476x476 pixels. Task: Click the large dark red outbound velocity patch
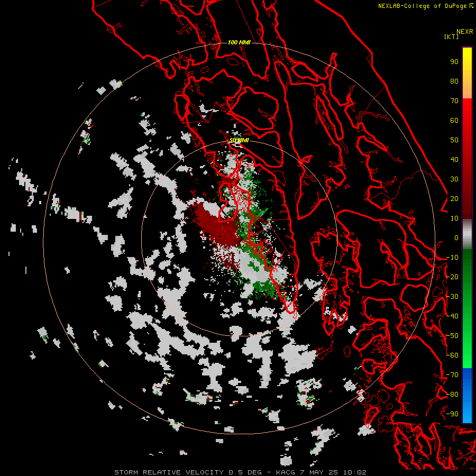[x=217, y=226]
